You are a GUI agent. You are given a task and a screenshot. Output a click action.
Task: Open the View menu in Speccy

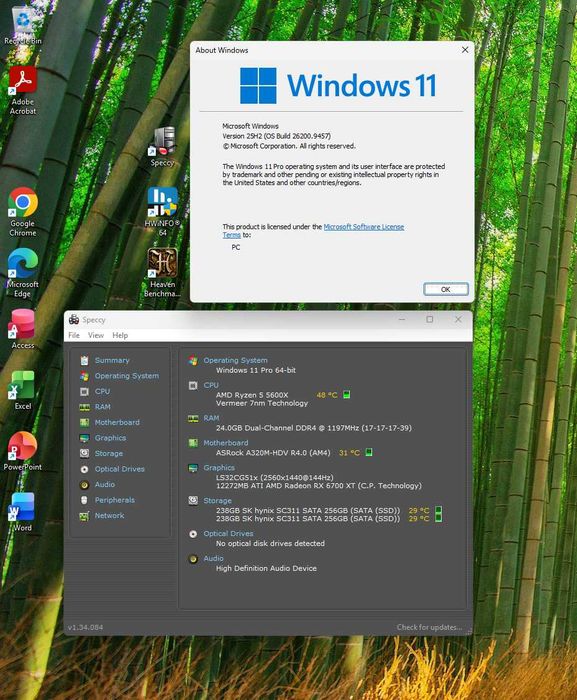click(x=96, y=335)
